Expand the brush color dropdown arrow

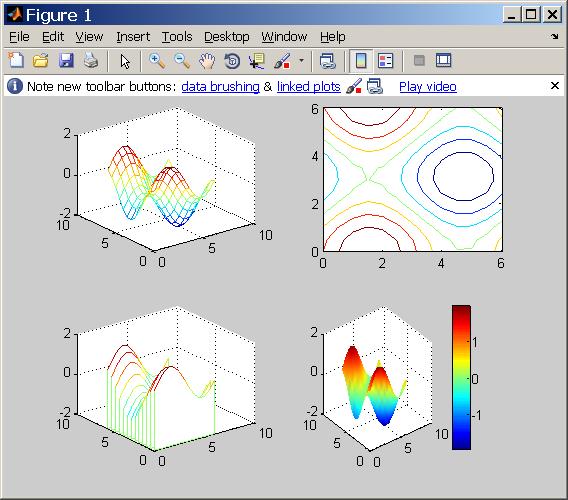[x=301, y=61]
